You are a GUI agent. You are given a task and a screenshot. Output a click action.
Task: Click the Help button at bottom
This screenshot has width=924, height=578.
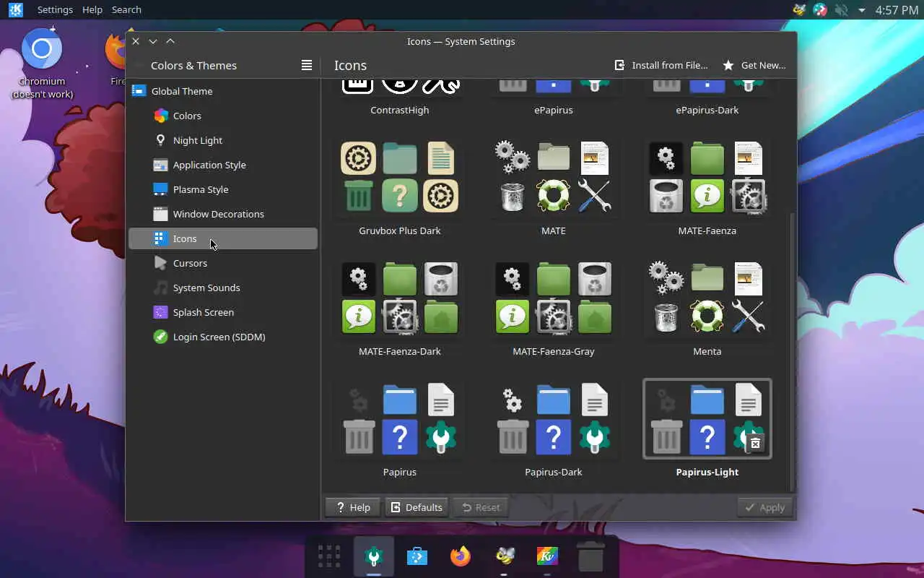point(352,507)
